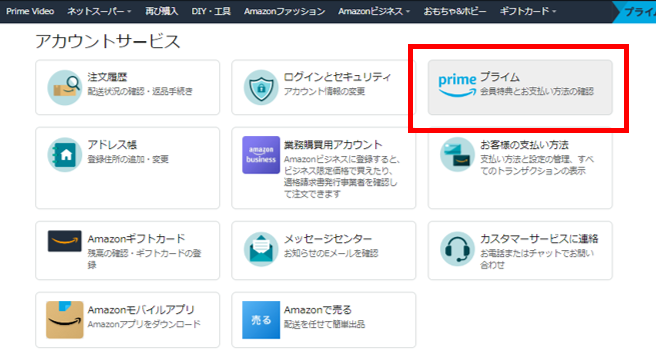Click the login security shield icon
This screenshot has height=362, width=656.
tap(261, 87)
